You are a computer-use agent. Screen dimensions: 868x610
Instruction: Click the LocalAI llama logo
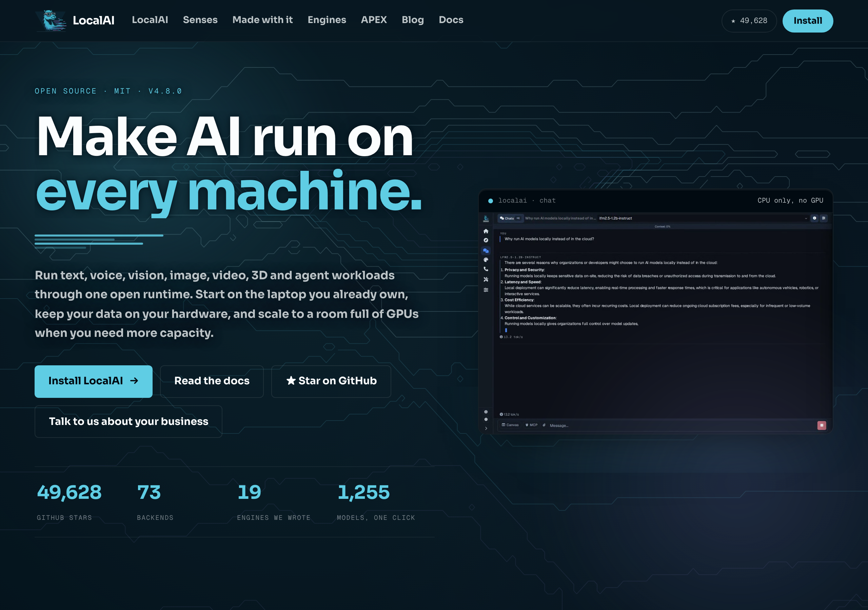tap(51, 20)
